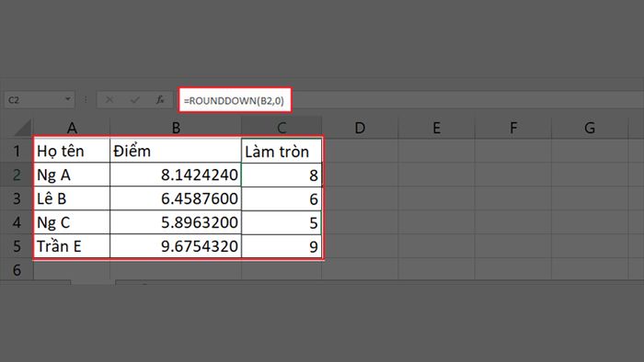Click cell C4 showing value 5
Viewport: 644px width, 362px height.
[x=282, y=222]
